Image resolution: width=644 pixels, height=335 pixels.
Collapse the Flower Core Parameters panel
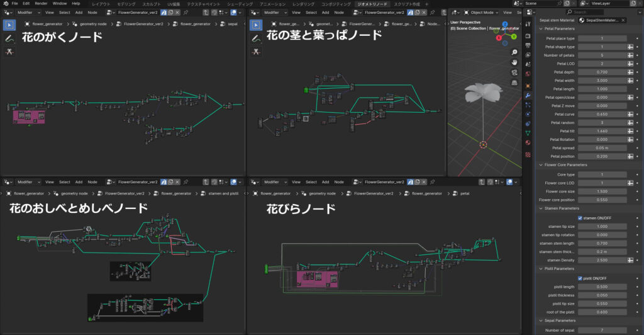click(541, 165)
